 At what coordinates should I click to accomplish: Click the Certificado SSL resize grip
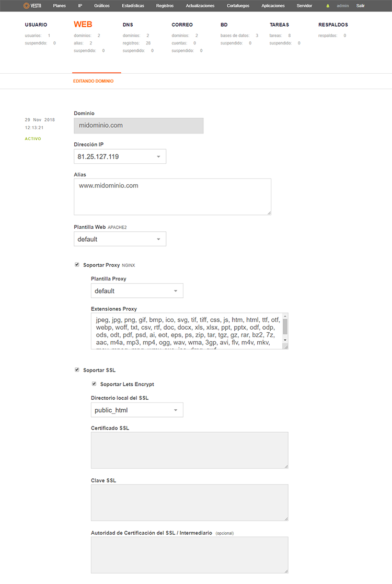[286, 466]
